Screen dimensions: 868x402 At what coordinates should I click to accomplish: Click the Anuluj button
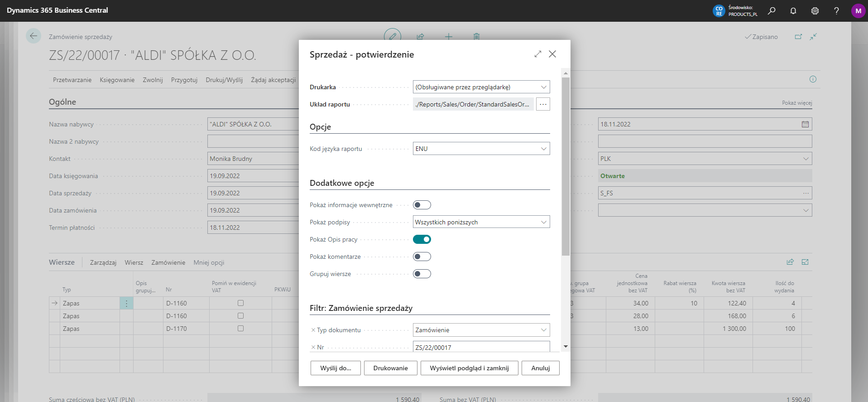[x=541, y=368]
